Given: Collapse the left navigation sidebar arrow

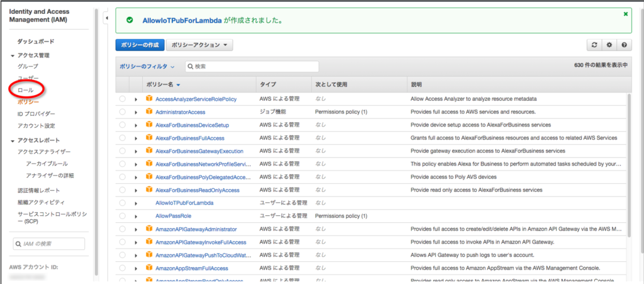Looking at the screenshot, I should 106,18.
